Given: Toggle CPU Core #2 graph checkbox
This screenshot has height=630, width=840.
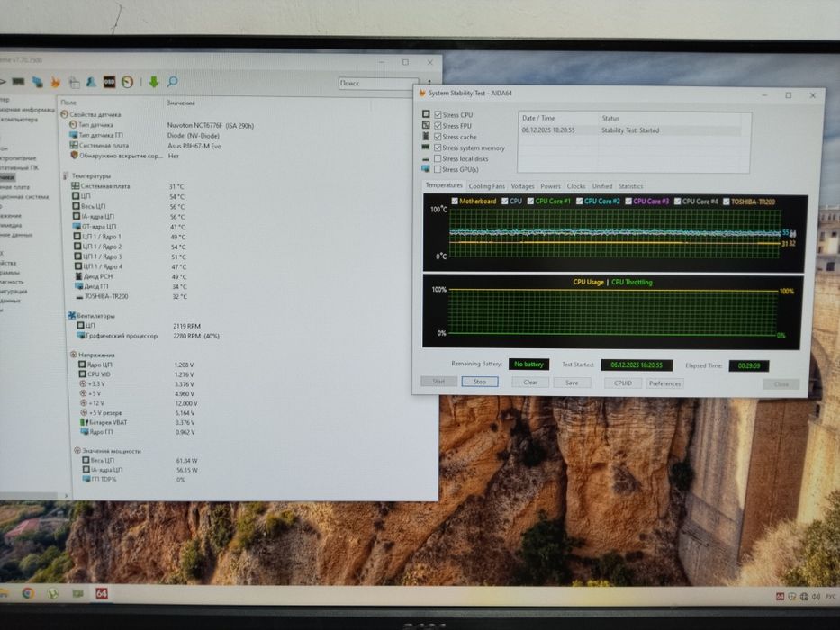Looking at the screenshot, I should 579,201.
